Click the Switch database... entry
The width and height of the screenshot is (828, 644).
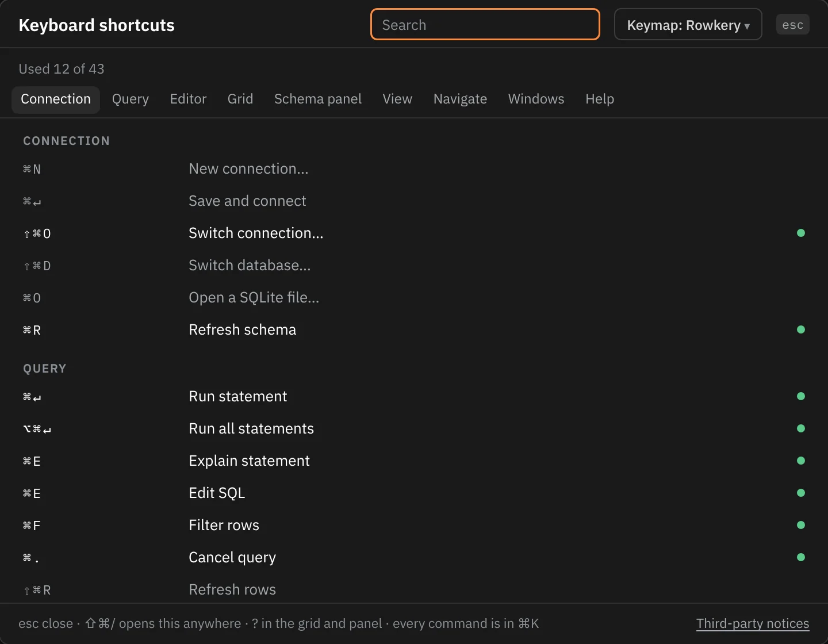[x=414, y=266]
